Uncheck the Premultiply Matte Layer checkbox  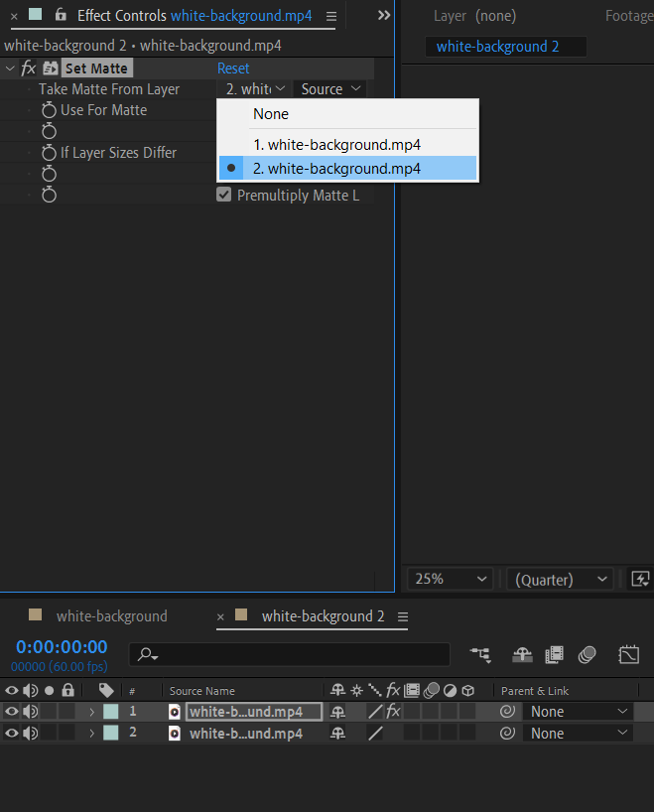coord(223,195)
